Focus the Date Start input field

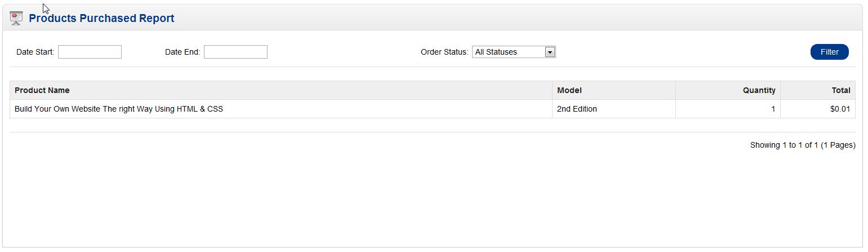coord(90,52)
